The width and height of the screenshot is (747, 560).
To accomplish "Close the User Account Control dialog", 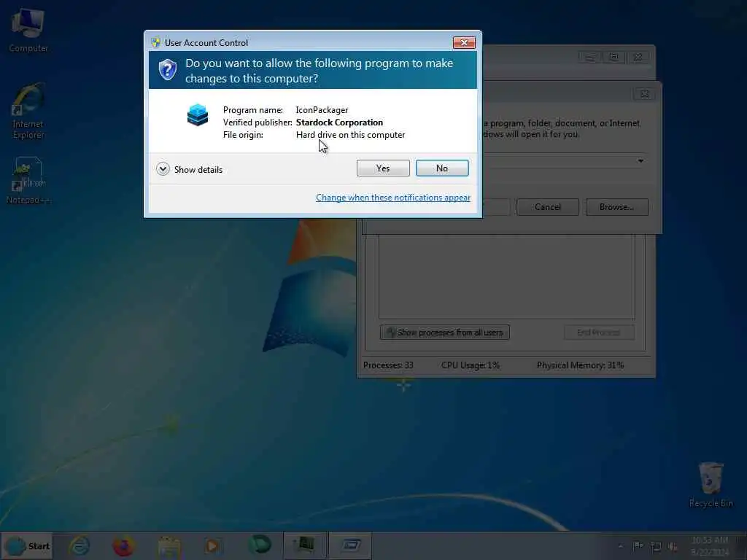I will 464,43.
